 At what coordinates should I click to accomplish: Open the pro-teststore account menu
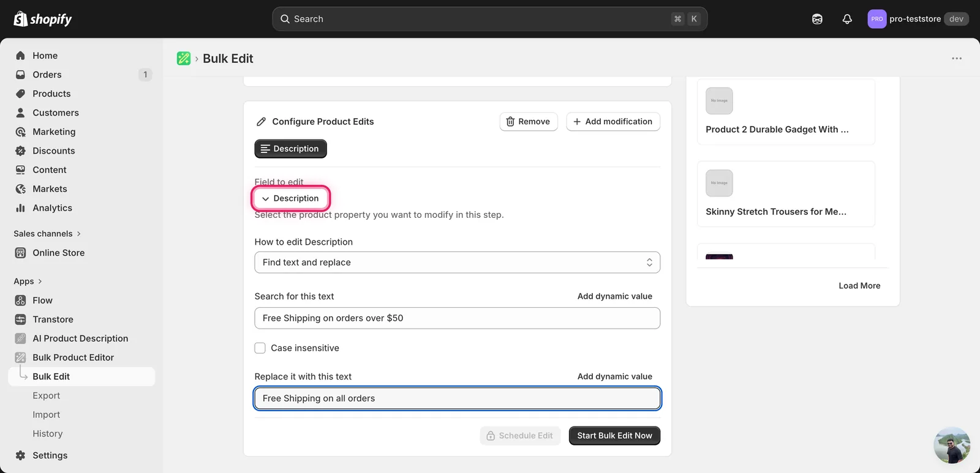918,19
